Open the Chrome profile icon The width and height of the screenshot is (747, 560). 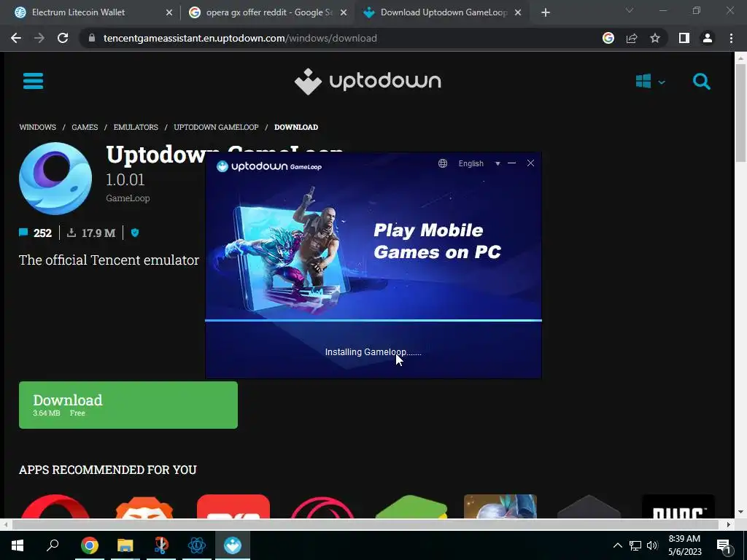(x=708, y=38)
